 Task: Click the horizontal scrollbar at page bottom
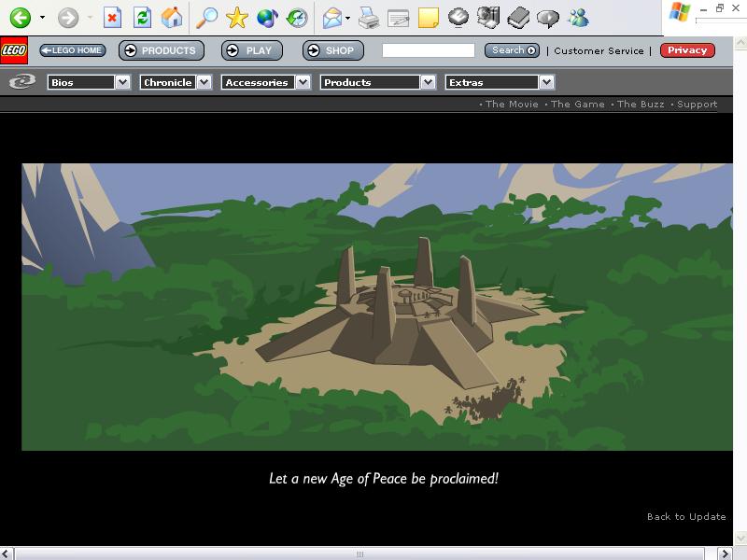359,553
